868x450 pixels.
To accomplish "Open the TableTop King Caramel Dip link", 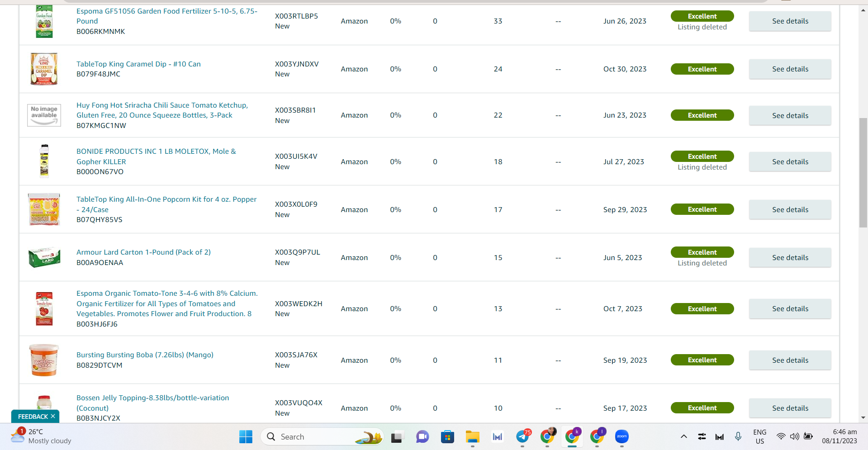I will pos(138,64).
